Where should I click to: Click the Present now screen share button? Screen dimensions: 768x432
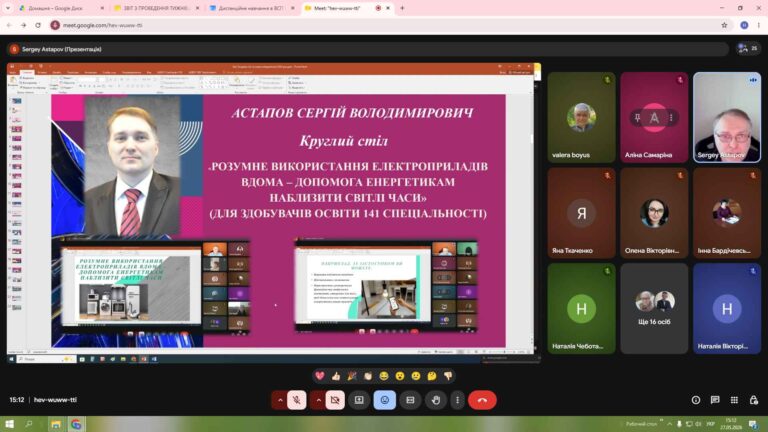coord(359,400)
